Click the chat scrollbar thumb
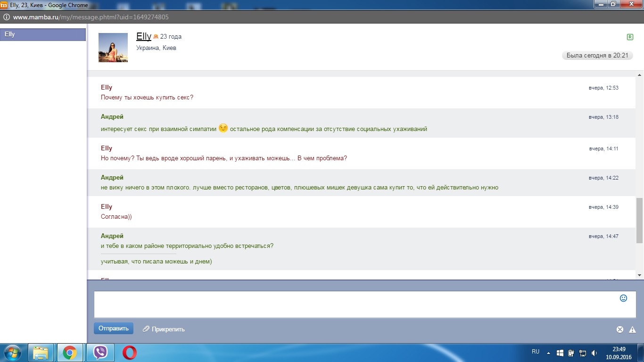 640,221
